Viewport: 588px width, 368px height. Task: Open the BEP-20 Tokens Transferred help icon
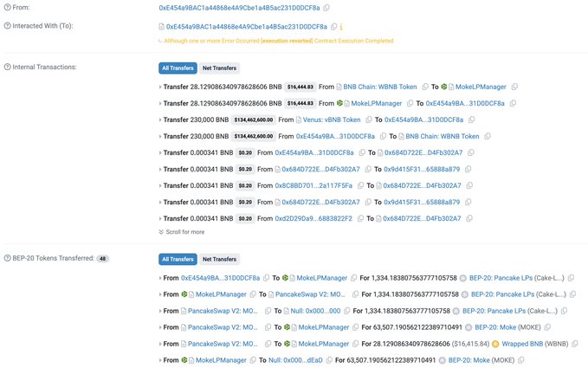[x=7, y=258]
